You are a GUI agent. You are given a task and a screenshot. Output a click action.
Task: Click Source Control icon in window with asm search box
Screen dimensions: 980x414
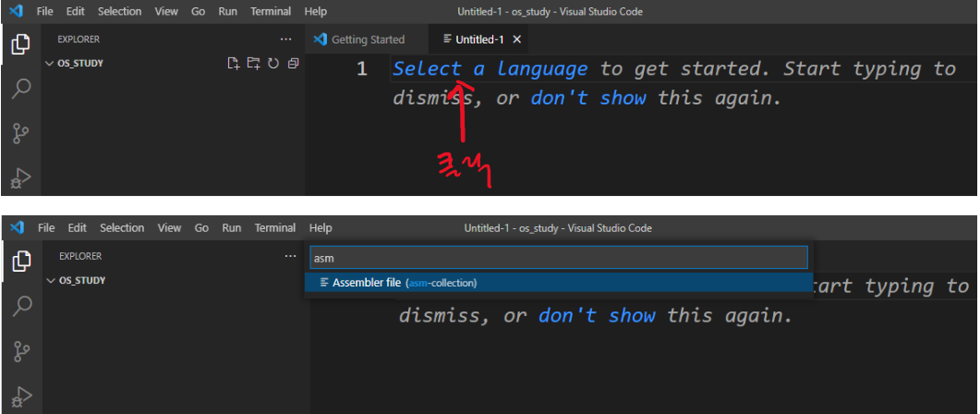click(22, 350)
